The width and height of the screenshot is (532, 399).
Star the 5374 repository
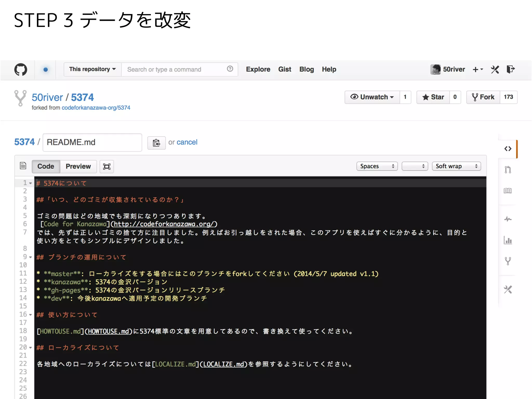433,97
